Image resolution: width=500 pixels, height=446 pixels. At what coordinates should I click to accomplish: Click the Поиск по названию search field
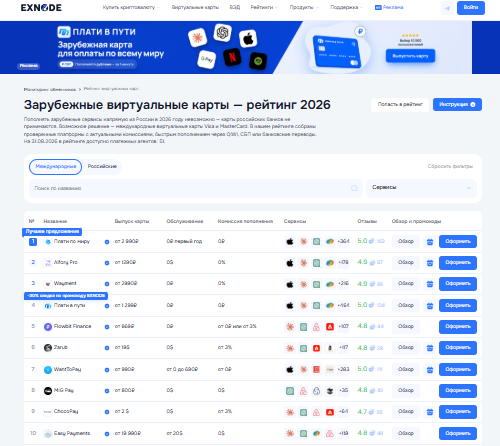point(196,188)
